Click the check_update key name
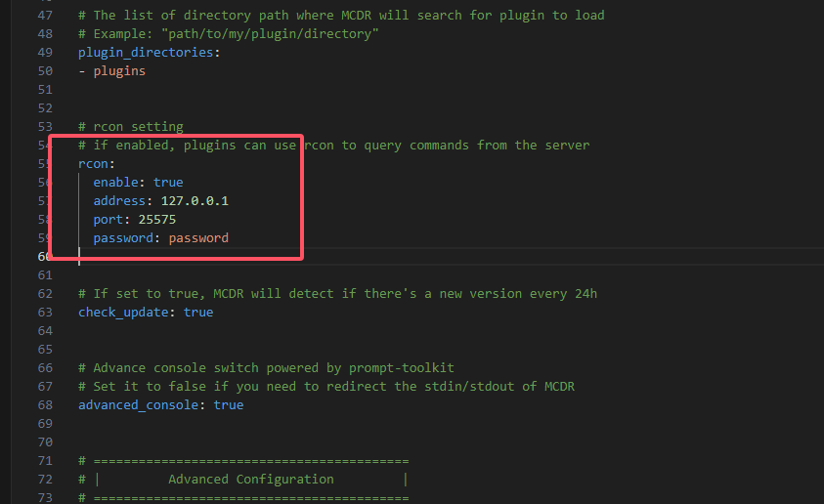Image resolution: width=824 pixels, height=504 pixels. coord(123,312)
